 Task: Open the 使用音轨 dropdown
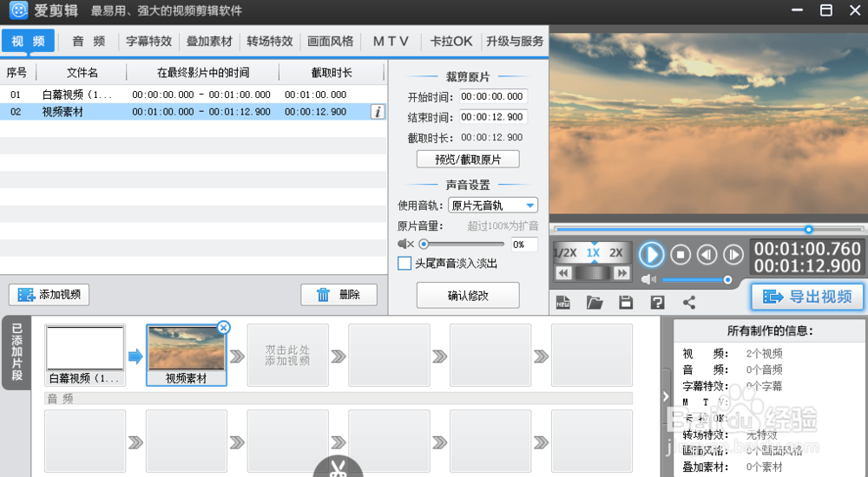tap(493, 206)
